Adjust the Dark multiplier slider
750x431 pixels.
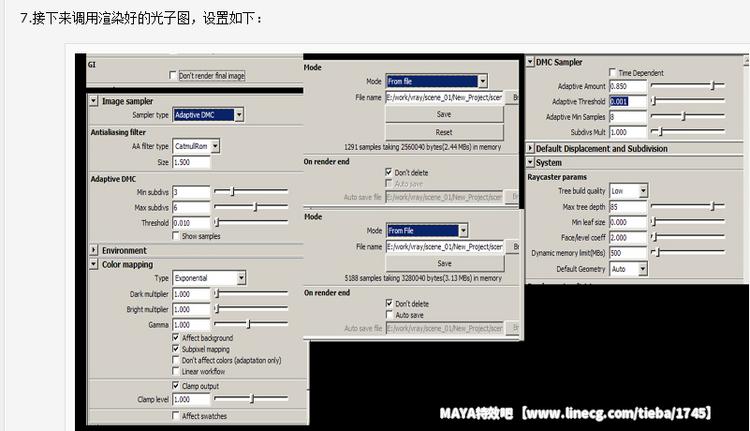[x=217, y=293]
